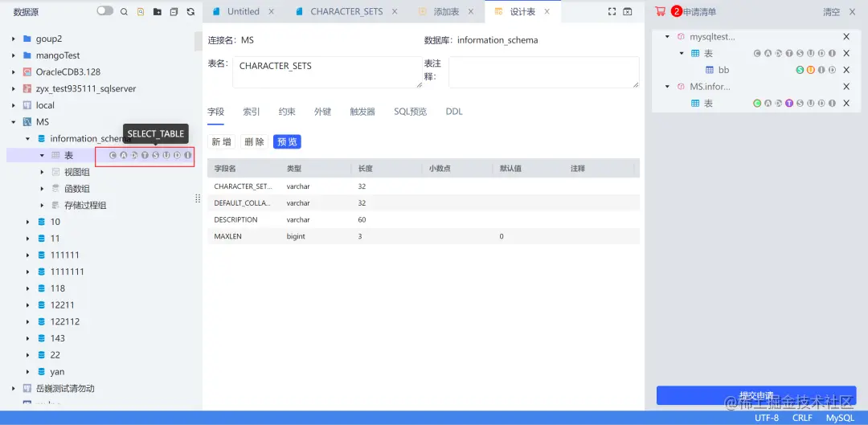Expand the 函数组 node
The width and height of the screenshot is (868, 425).
pos(42,189)
